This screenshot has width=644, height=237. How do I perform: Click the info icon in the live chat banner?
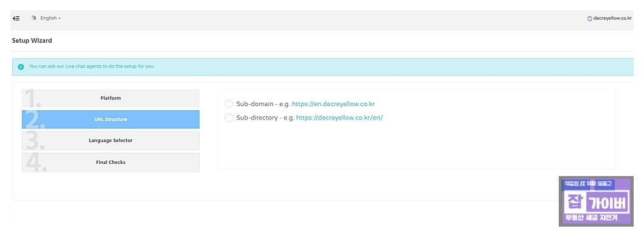21,66
